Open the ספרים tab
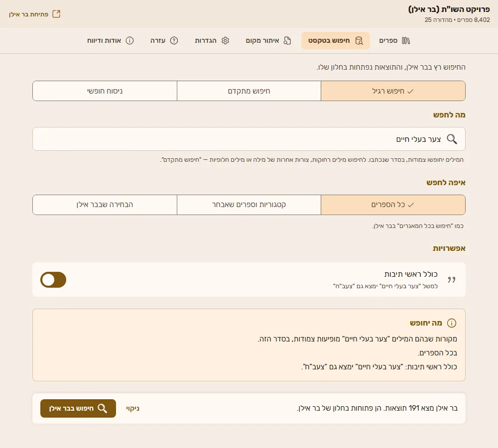The width and height of the screenshot is (498, 448). pyautogui.click(x=395, y=41)
